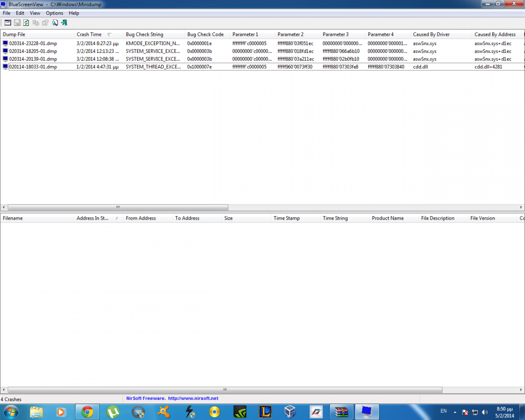This screenshot has width=525, height=420.
Task: Sort lower pane by Time Stamp header
Action: [x=296, y=218]
